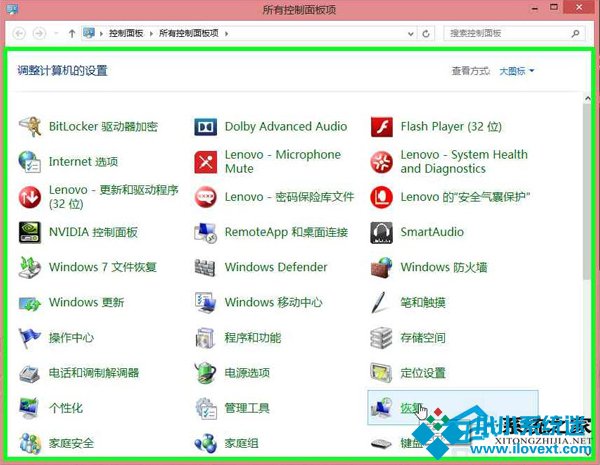Screen dimensions: 600x465
Task: Open the Windows Defender wall icon
Action: point(205,267)
